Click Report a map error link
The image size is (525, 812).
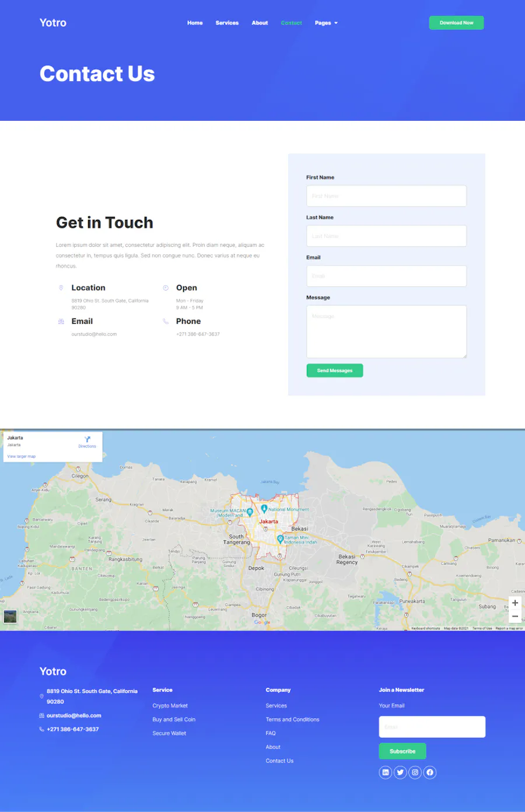pyautogui.click(x=509, y=628)
